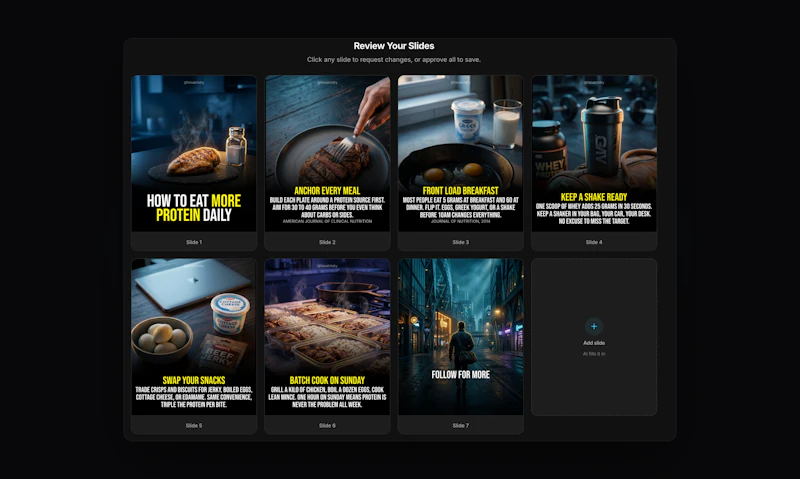The height and width of the screenshot is (479, 800).
Task: Click the 'Click any slide to request changes' subtitle
Action: click(x=394, y=60)
